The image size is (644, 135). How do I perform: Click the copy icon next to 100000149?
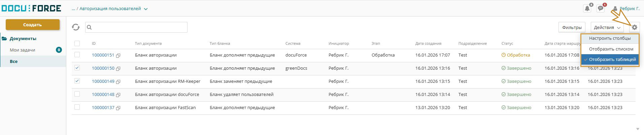118,82
